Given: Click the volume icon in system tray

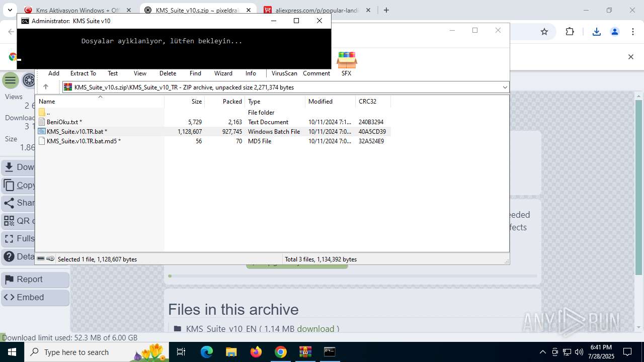Looking at the screenshot, I should click(x=579, y=352).
